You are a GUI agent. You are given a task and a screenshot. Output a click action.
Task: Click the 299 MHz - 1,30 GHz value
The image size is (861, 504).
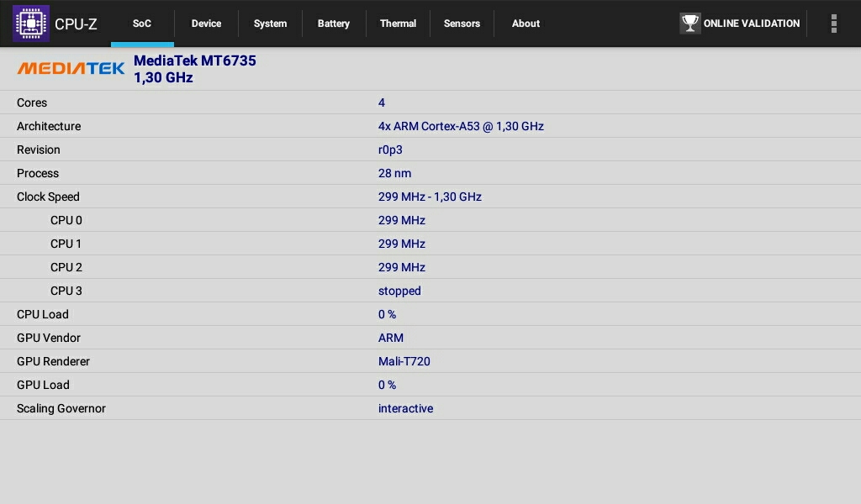(x=430, y=197)
